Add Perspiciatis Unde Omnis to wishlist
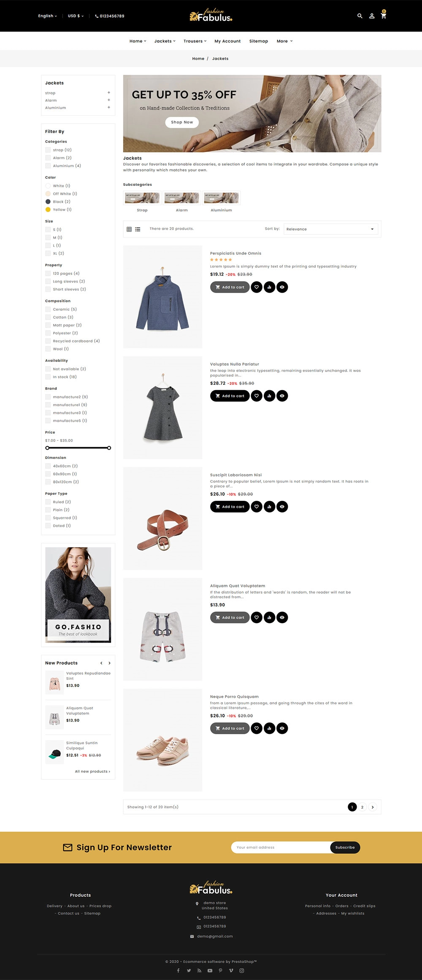Image resolution: width=422 pixels, height=980 pixels. 257,287
